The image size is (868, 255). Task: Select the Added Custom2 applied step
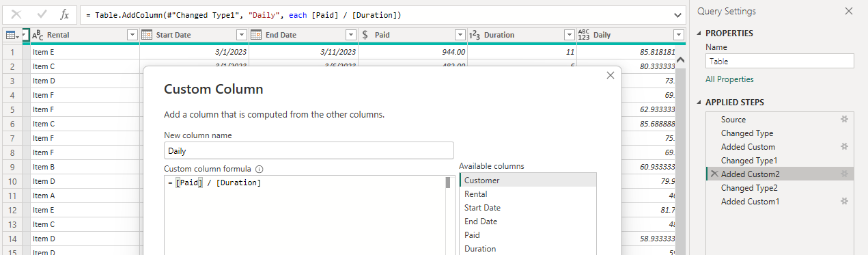[x=780, y=174]
